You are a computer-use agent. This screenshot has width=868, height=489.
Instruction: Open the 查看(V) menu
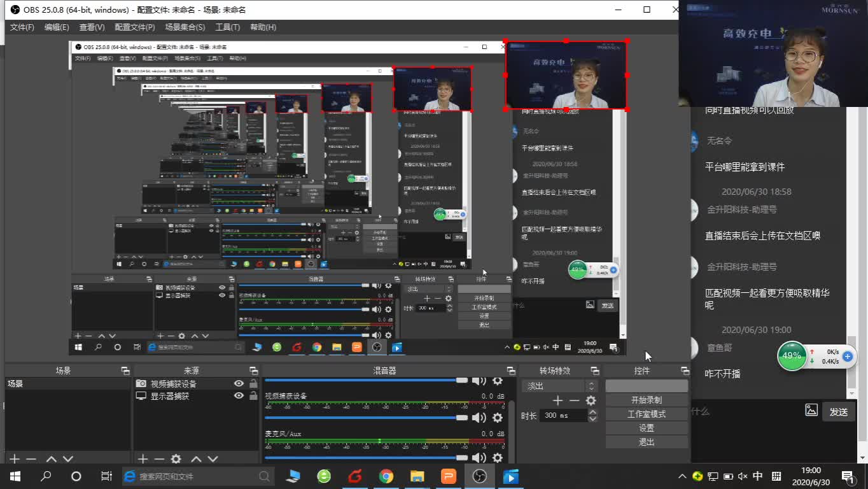tap(92, 27)
